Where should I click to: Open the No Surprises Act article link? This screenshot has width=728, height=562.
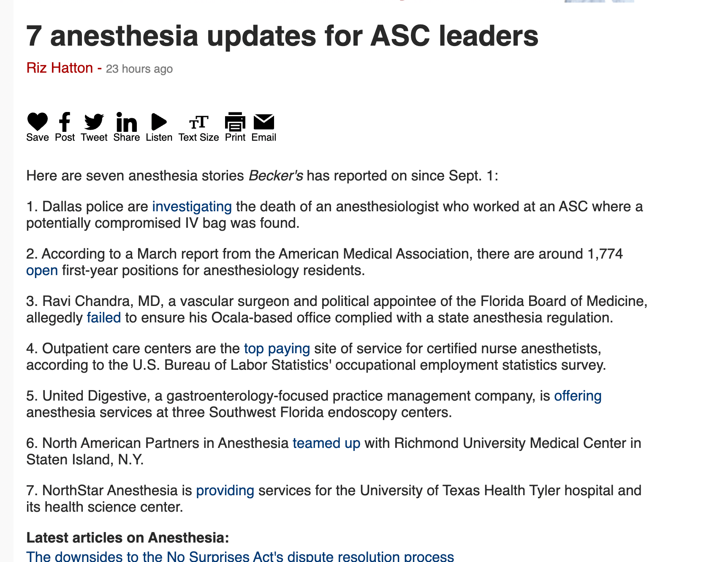pos(240,556)
